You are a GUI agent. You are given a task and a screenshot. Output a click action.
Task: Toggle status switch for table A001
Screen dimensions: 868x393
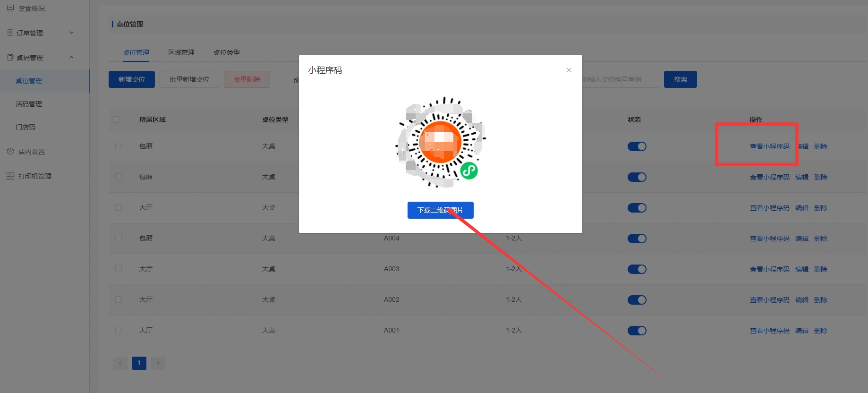click(637, 331)
